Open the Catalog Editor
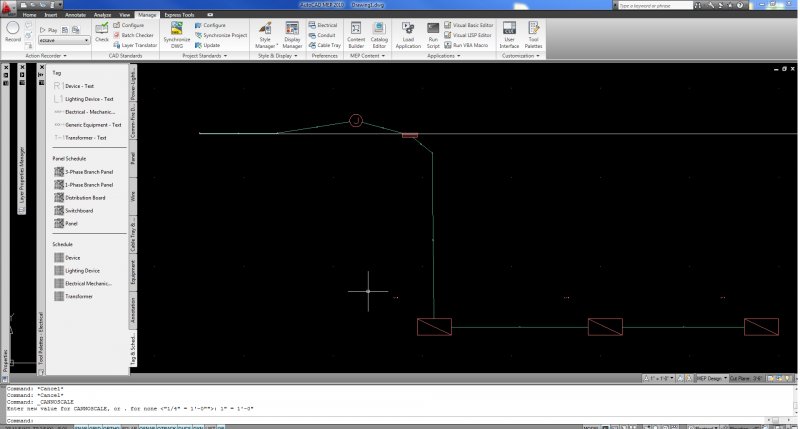The width and height of the screenshot is (800, 429). [379, 35]
